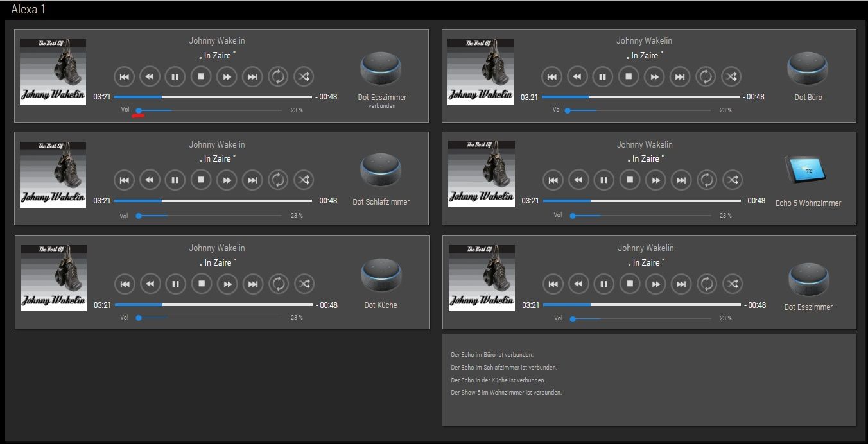Stop playback on Dot Schlafzimmer
Image resolution: width=868 pixels, height=444 pixels.
[201, 180]
